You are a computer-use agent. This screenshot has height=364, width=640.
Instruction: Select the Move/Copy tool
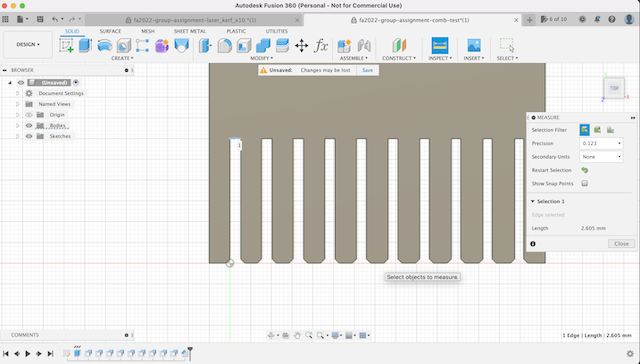point(302,46)
